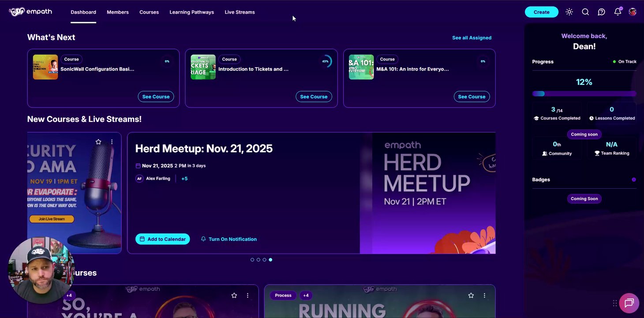This screenshot has height=318, width=644.
Task: Click the 43% progress ring
Action: 325,61
